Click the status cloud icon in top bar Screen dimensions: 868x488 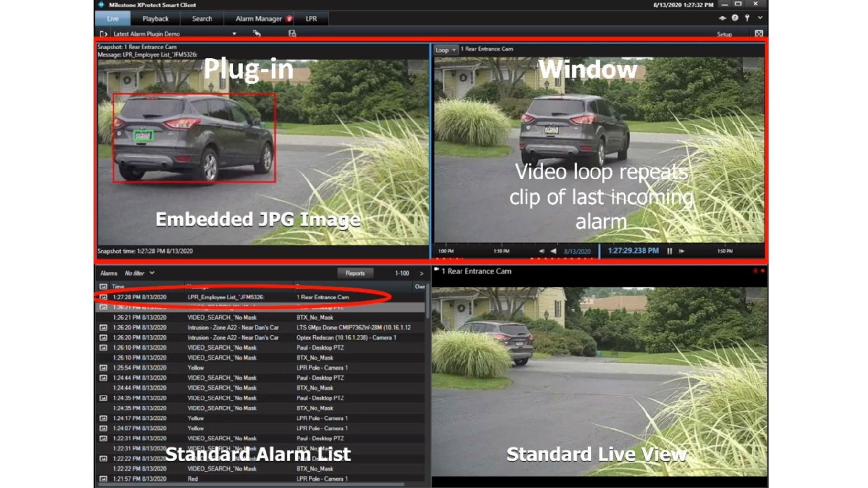(722, 18)
